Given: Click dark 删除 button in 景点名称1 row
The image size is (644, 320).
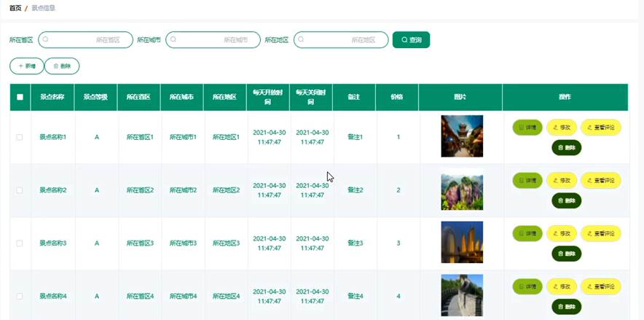Looking at the screenshot, I should [567, 148].
